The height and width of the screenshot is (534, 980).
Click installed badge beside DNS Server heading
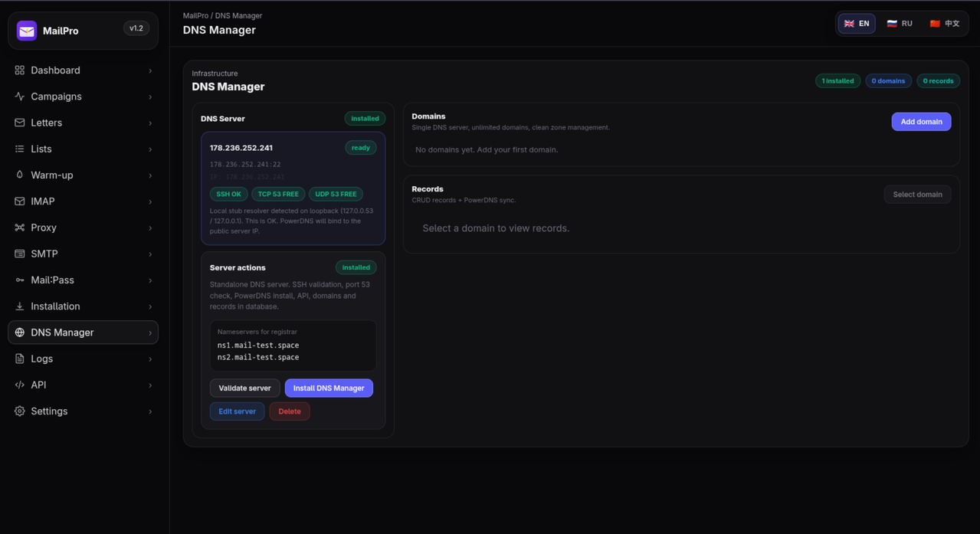365,119
